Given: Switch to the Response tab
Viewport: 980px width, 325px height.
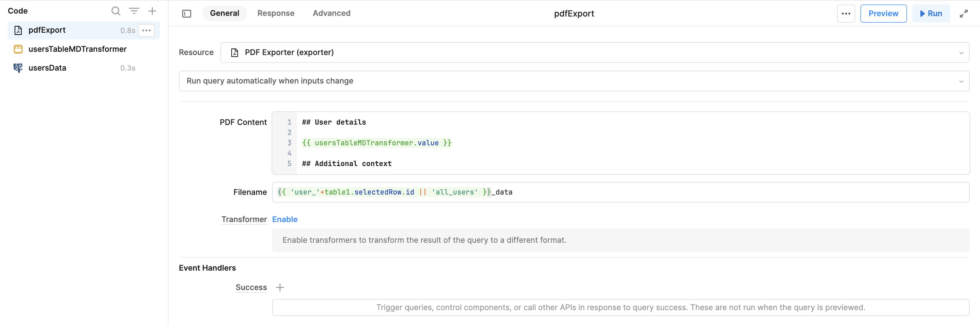Looking at the screenshot, I should point(275,13).
